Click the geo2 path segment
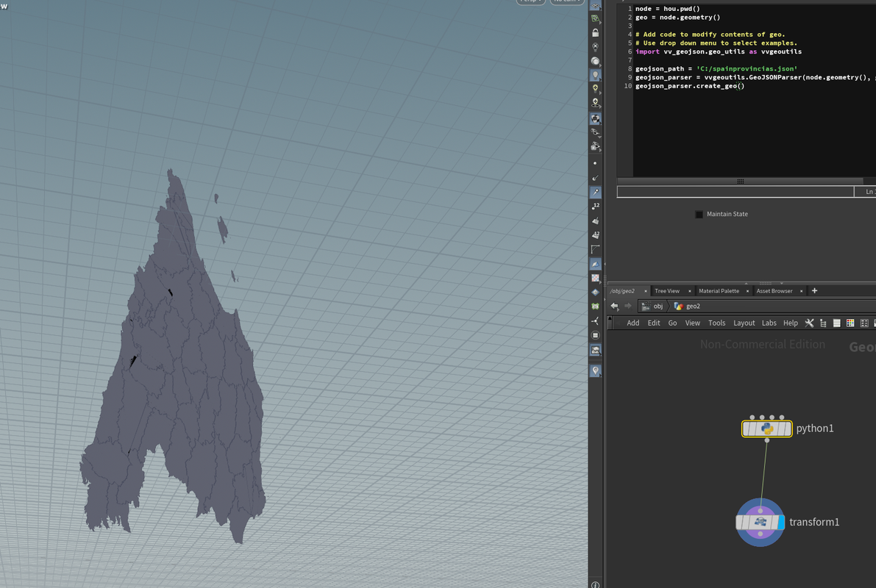This screenshot has height=588, width=876. pyautogui.click(x=687, y=306)
